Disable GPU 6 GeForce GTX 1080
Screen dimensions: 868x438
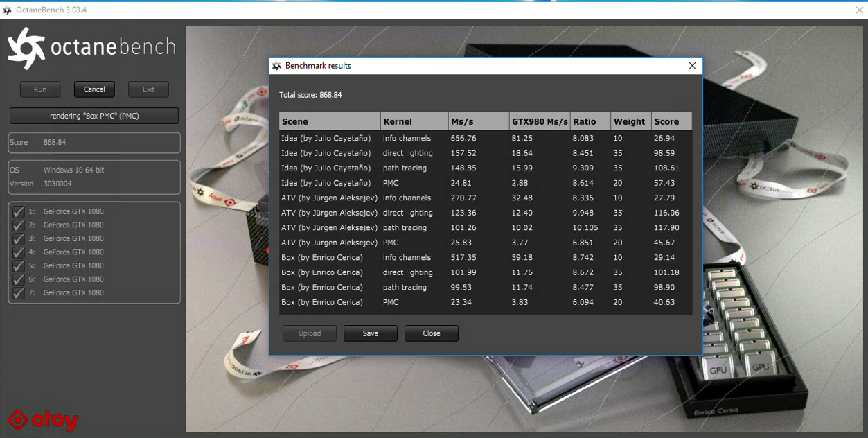[18, 279]
